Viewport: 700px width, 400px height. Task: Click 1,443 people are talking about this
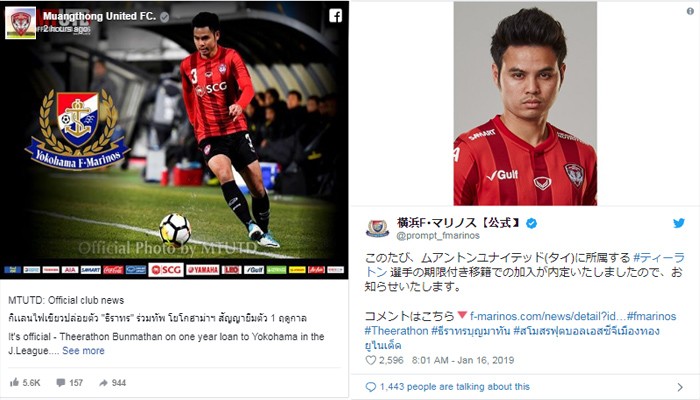pos(454,387)
